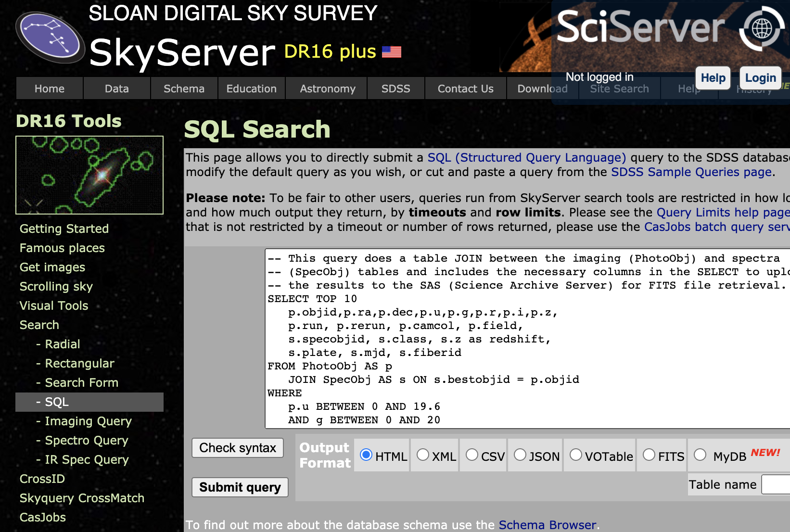Open the DR16 Tools galaxy thumbnail image

pyautogui.click(x=89, y=175)
